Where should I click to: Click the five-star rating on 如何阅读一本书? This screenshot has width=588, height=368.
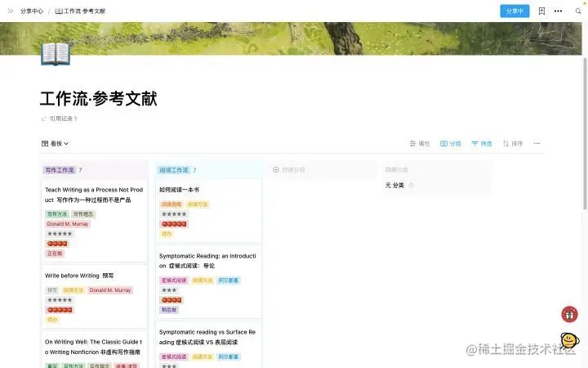(x=174, y=214)
